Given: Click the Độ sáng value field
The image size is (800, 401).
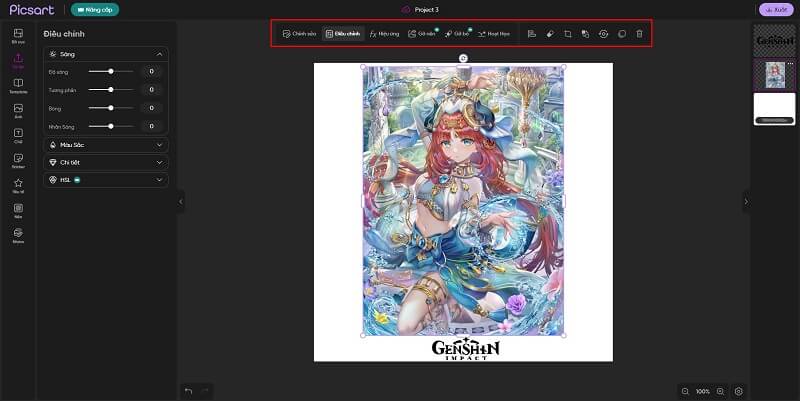Looking at the screenshot, I should coord(152,71).
